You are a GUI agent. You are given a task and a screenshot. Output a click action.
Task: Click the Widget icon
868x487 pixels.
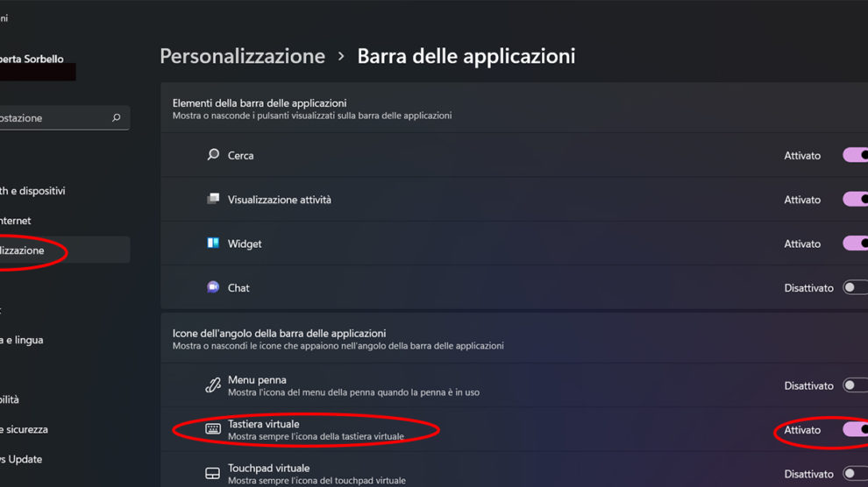[x=213, y=243]
